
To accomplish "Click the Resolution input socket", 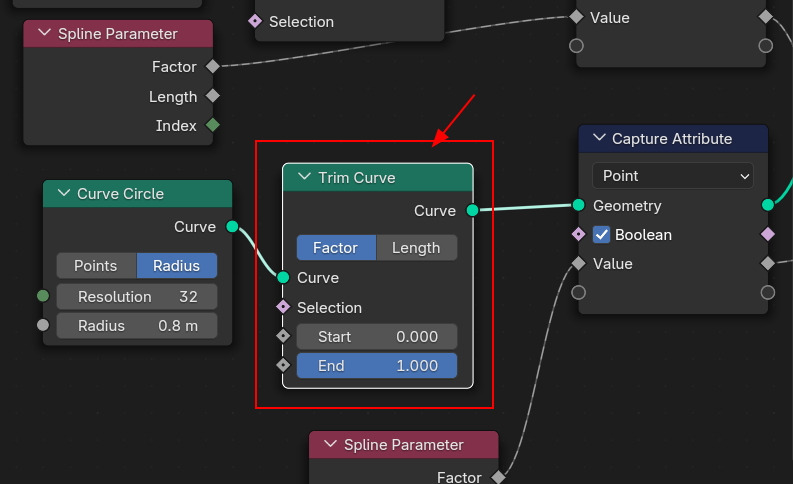I will [43, 296].
